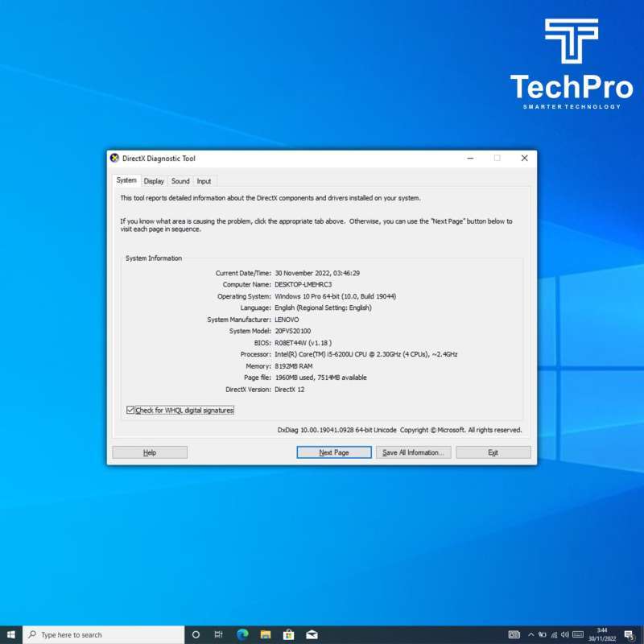644x644 pixels.
Task: Switch to the Display tab
Action: pos(154,180)
